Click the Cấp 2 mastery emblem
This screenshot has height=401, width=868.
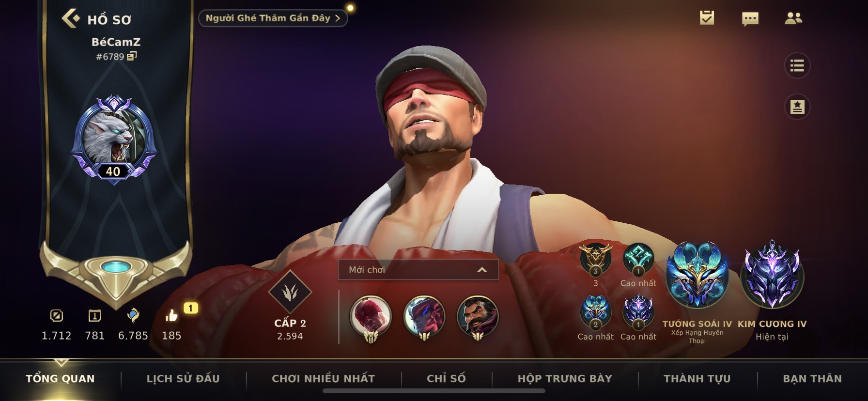click(290, 292)
